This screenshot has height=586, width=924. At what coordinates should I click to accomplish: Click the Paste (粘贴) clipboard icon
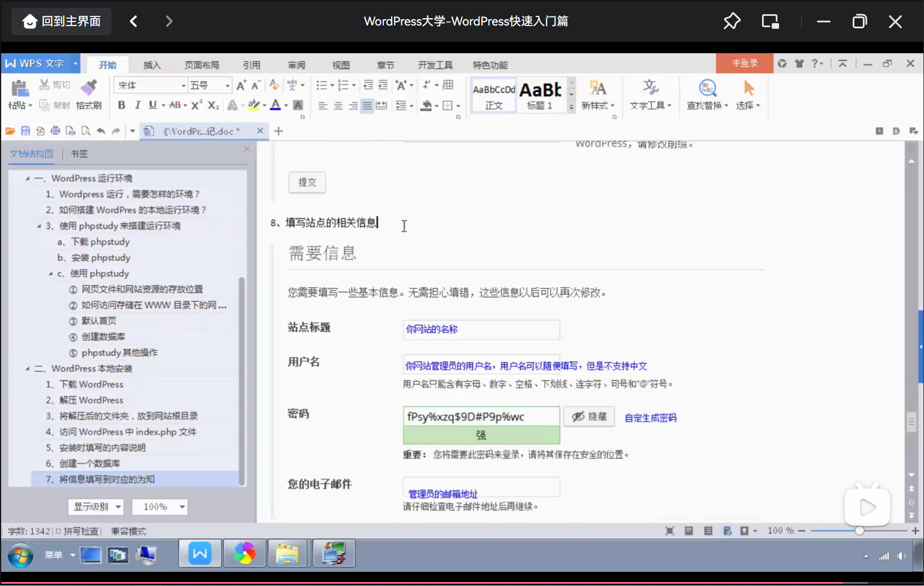[20, 88]
